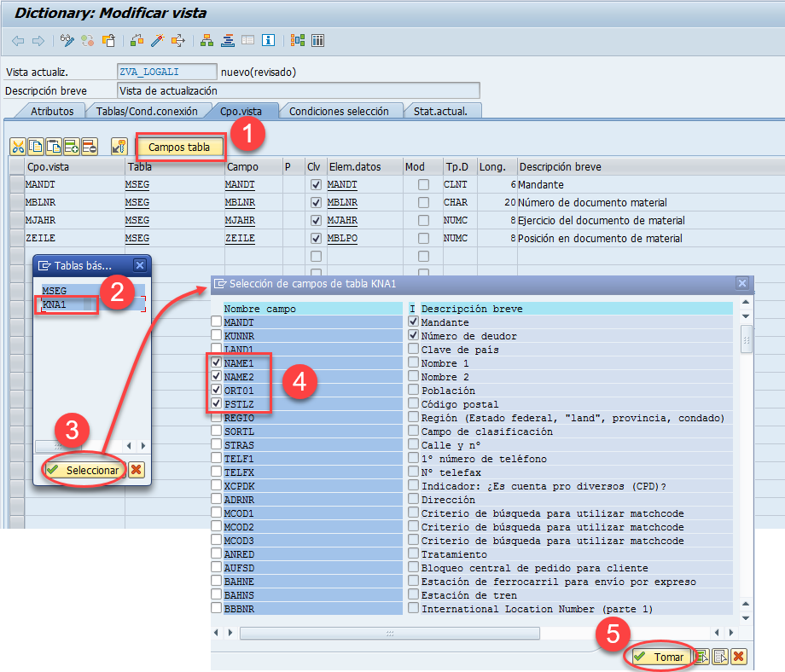Click the Cut scissors icon

point(18,147)
